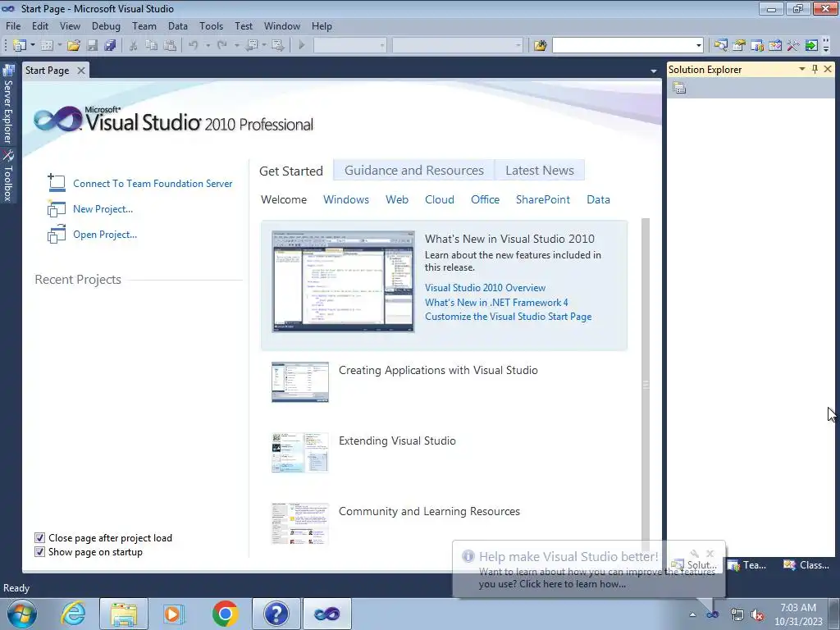
Task: Click the Help question mark taskbar icon
Action: (276, 614)
